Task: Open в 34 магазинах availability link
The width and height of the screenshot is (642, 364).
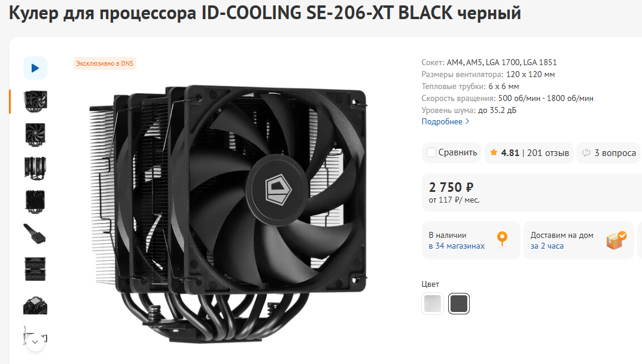Action: click(x=457, y=246)
